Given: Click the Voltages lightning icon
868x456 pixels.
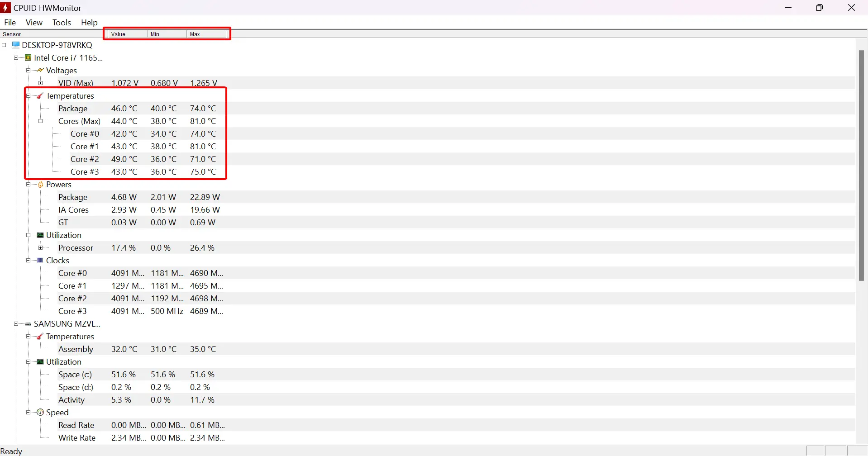Looking at the screenshot, I should 40,70.
